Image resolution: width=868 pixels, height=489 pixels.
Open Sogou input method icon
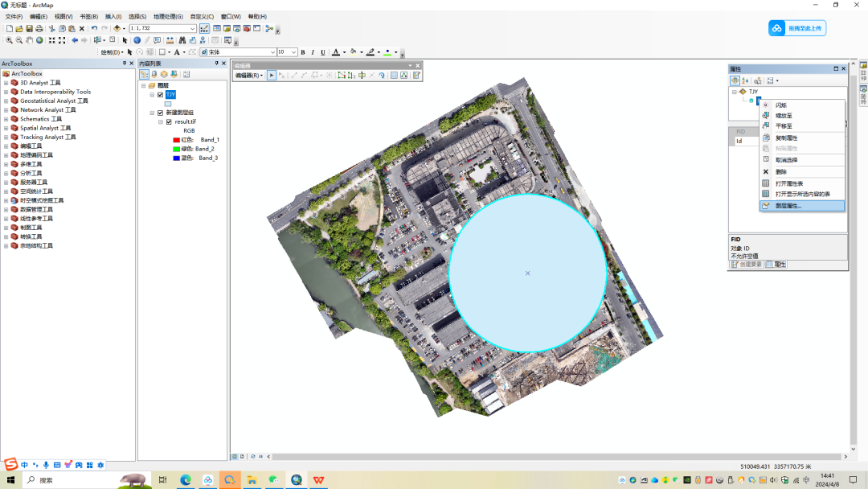coord(10,465)
